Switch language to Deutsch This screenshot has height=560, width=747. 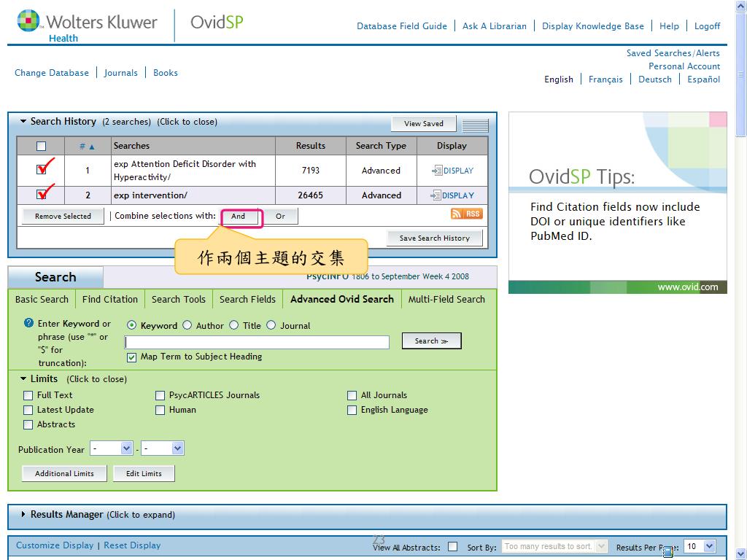(654, 79)
